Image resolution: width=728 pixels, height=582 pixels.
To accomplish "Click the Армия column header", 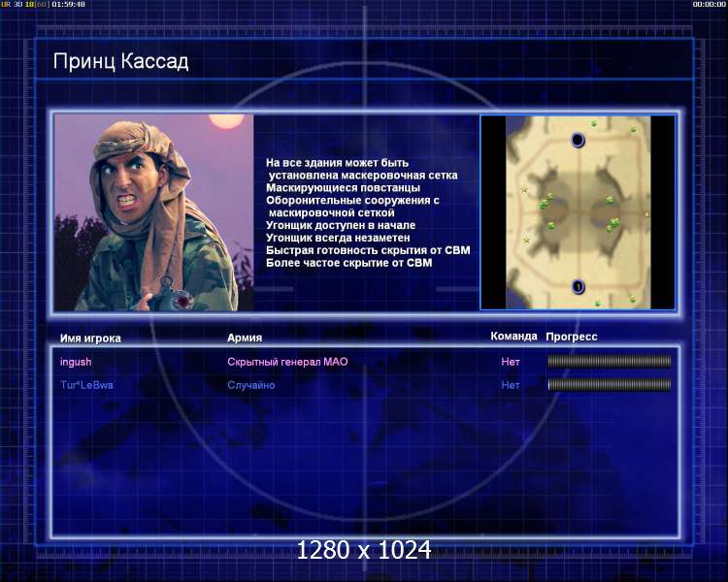I will click(245, 338).
